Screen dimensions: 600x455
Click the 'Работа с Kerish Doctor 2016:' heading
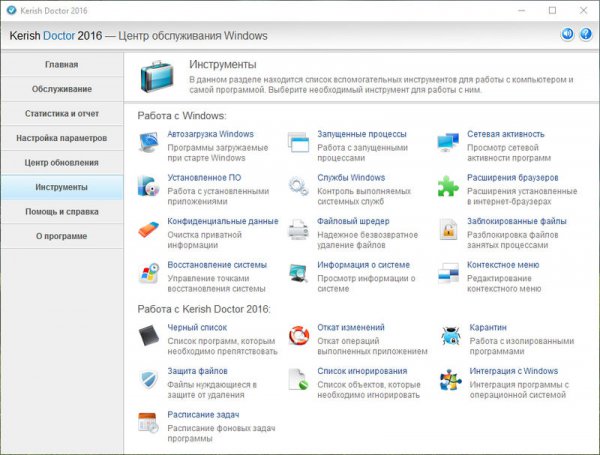tap(204, 309)
